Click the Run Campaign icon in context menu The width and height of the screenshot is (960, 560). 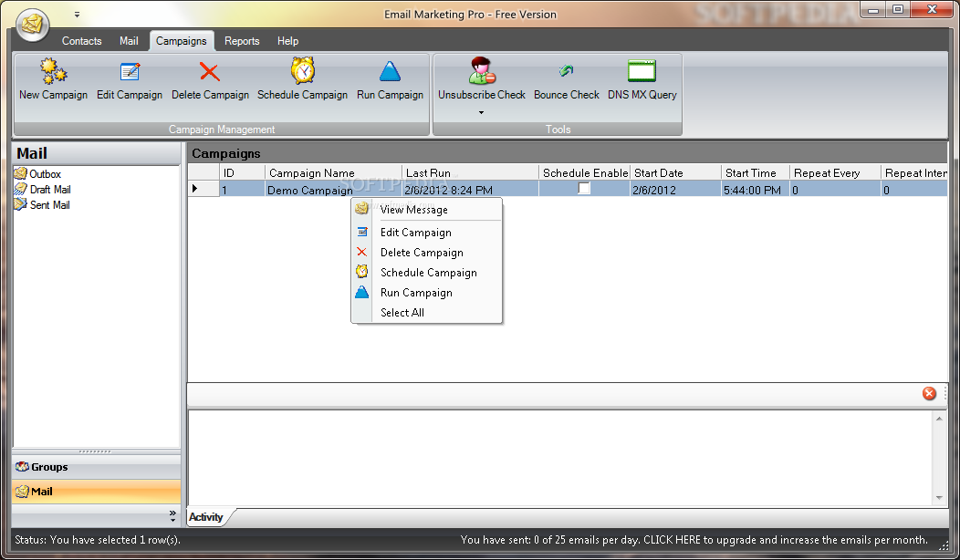(362, 292)
